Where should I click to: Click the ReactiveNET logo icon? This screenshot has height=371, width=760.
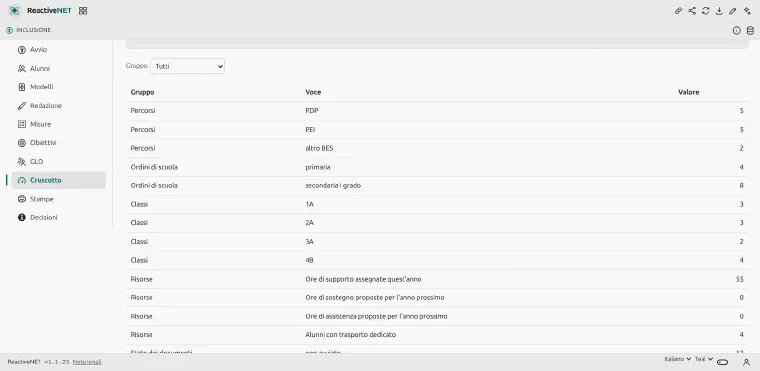15,11
